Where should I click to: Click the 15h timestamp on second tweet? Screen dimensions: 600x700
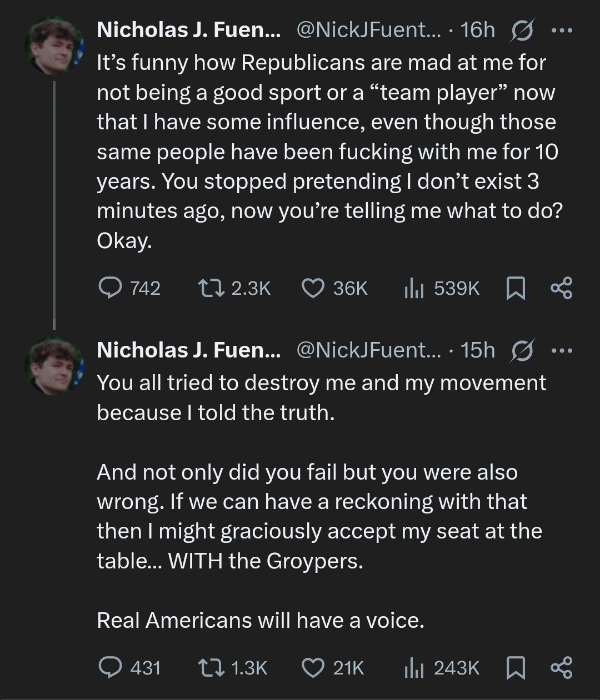478,350
